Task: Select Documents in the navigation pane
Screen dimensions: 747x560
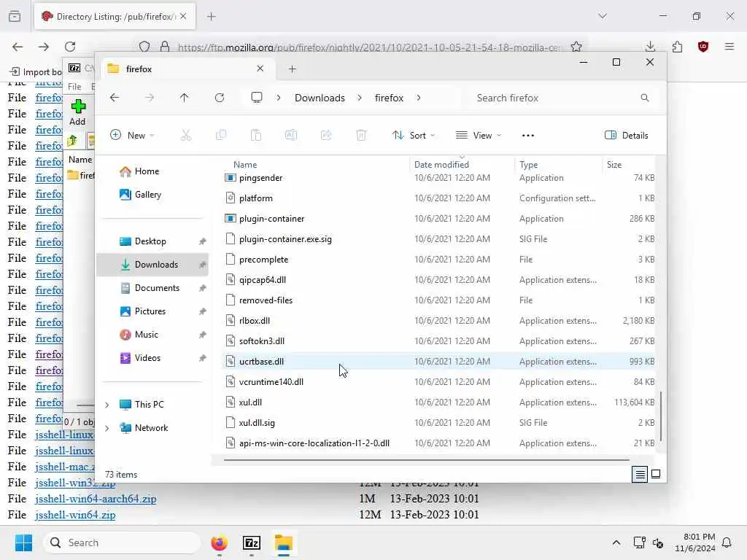Action: (152, 288)
